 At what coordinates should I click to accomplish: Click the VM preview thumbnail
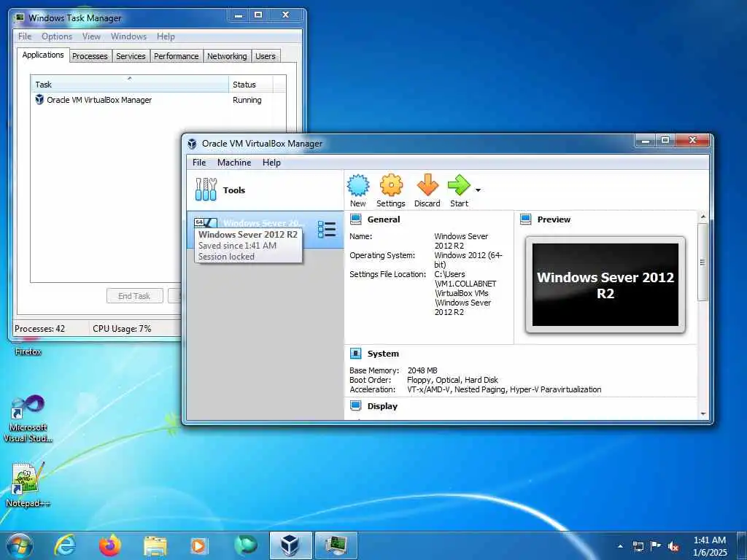click(x=605, y=285)
